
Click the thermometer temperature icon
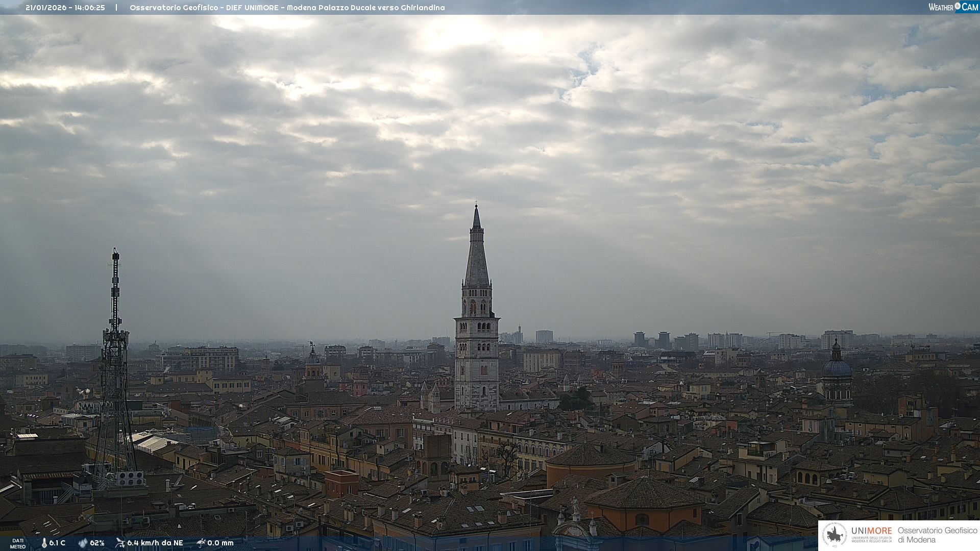pyautogui.click(x=44, y=543)
